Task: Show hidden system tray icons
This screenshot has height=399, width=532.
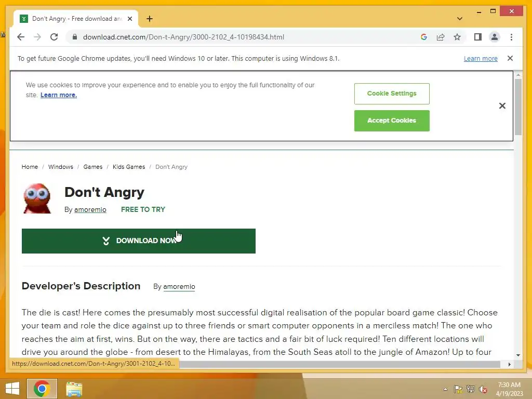Action: [445, 389]
